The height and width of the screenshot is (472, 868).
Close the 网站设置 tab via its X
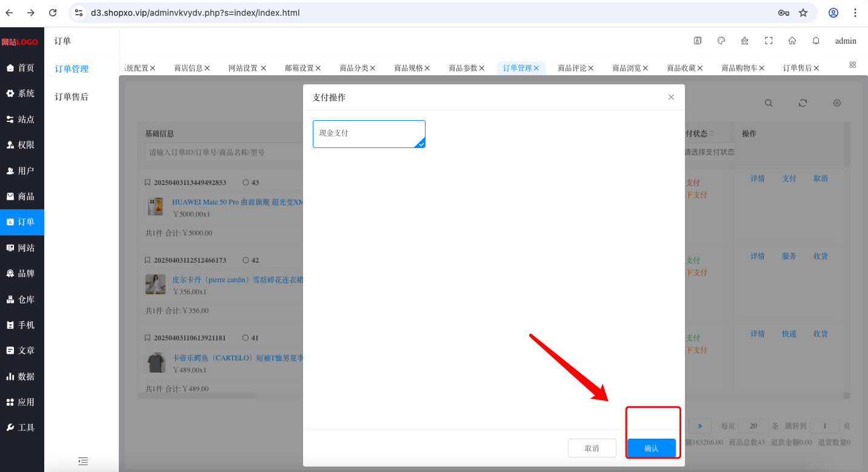(x=263, y=69)
